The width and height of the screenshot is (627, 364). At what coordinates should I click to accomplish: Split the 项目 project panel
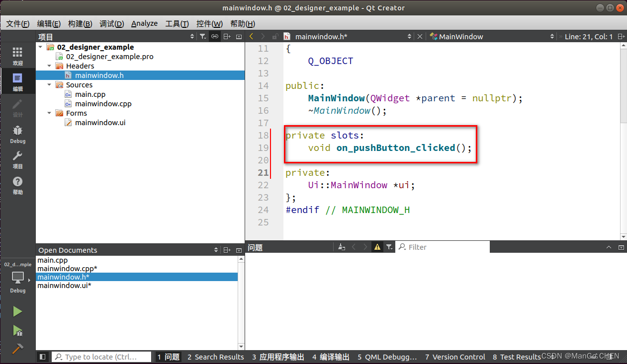(227, 36)
